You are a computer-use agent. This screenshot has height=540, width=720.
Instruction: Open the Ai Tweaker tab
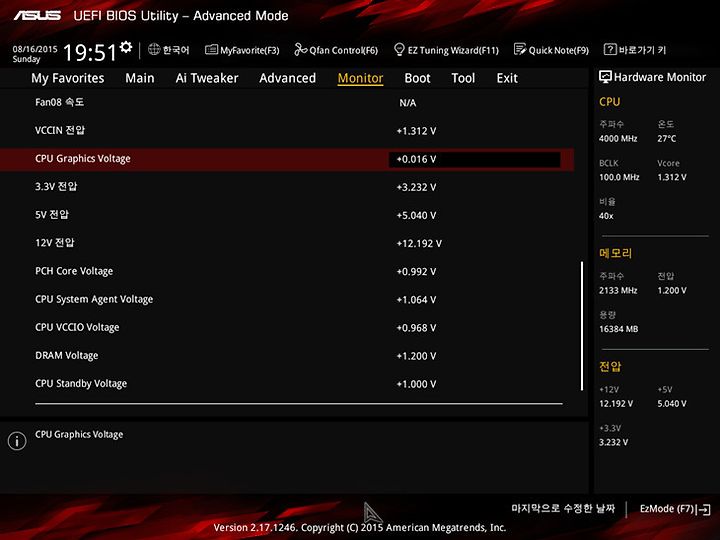207,78
